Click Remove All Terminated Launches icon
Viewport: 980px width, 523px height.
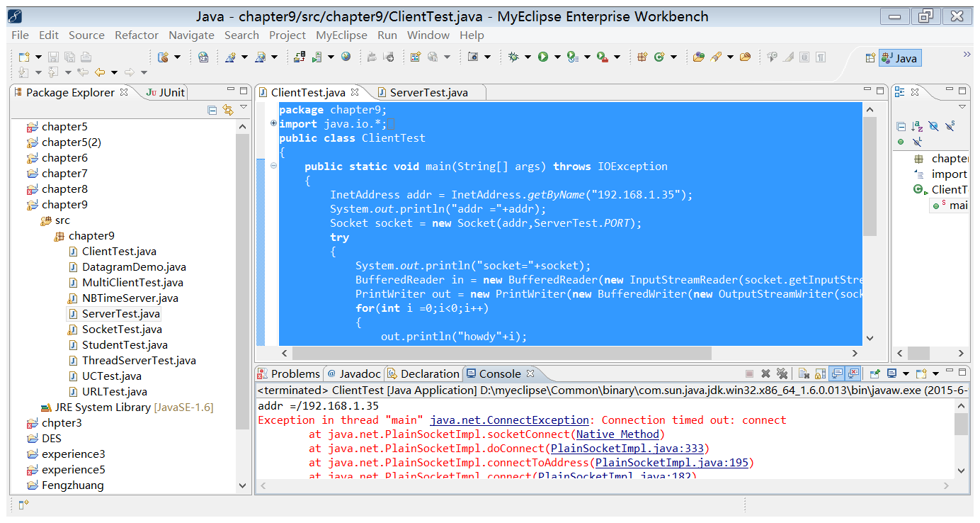point(782,373)
